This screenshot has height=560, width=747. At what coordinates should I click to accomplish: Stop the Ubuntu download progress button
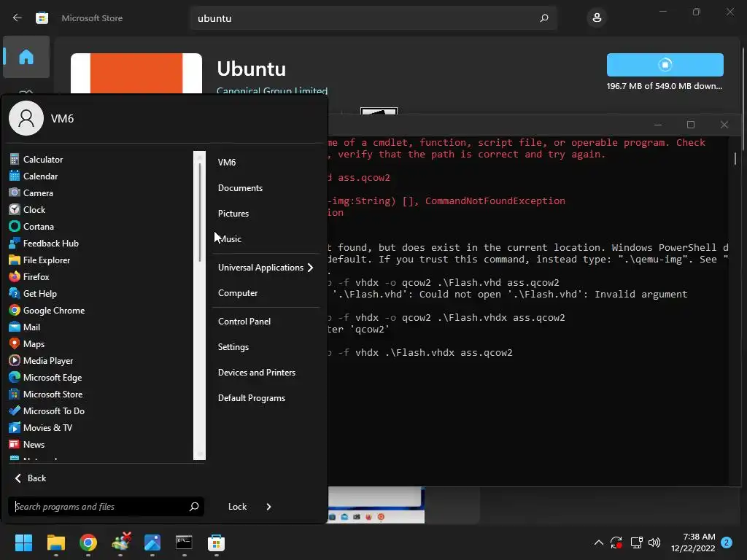click(x=665, y=65)
